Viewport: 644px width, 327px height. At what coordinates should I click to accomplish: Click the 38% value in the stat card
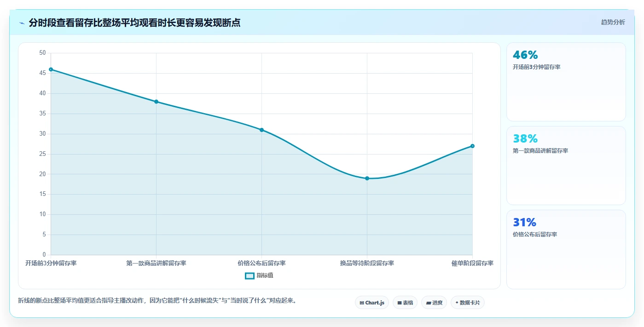click(525, 138)
